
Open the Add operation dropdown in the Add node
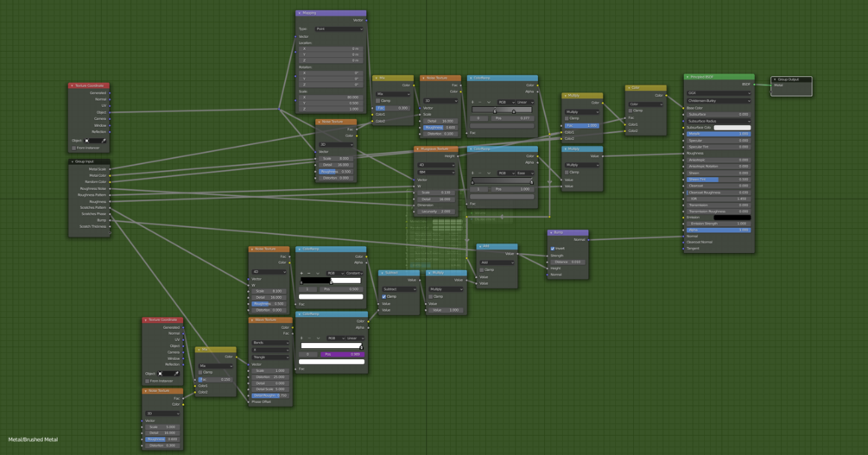pos(497,263)
